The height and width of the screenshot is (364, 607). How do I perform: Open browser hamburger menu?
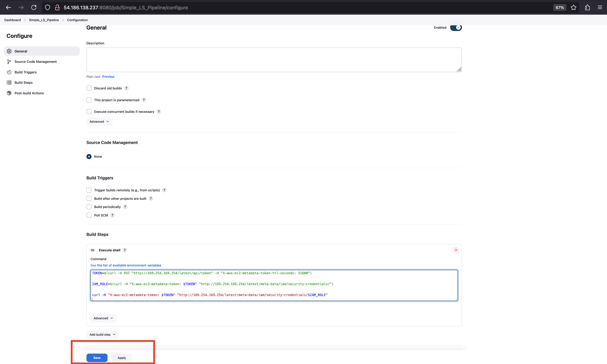click(x=600, y=8)
